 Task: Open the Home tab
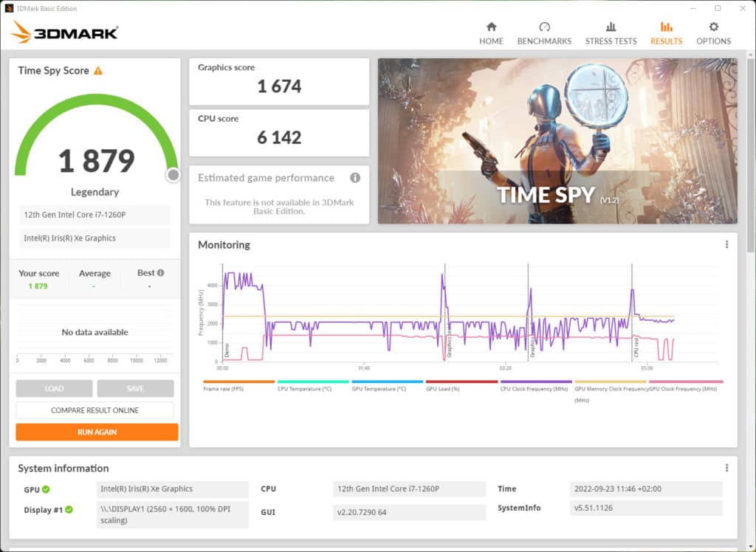pyautogui.click(x=491, y=33)
